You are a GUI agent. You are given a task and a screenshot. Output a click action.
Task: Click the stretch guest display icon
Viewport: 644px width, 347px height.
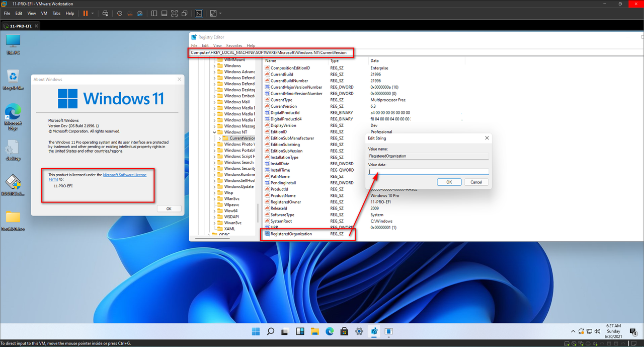213,13
